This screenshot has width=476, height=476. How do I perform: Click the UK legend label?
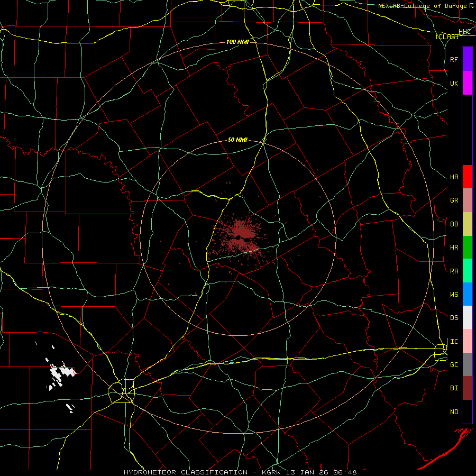tap(454, 83)
